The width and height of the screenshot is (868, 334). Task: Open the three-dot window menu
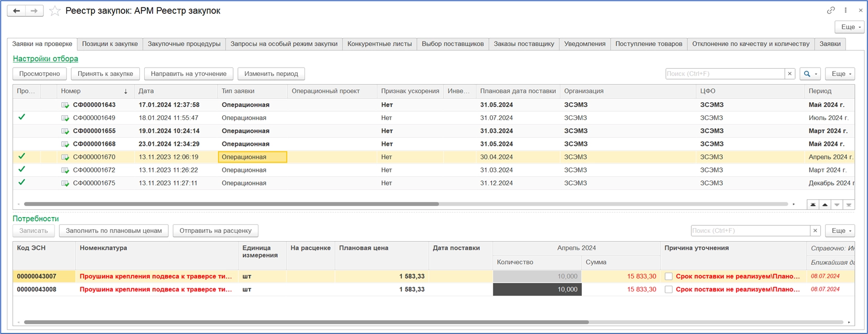(845, 10)
